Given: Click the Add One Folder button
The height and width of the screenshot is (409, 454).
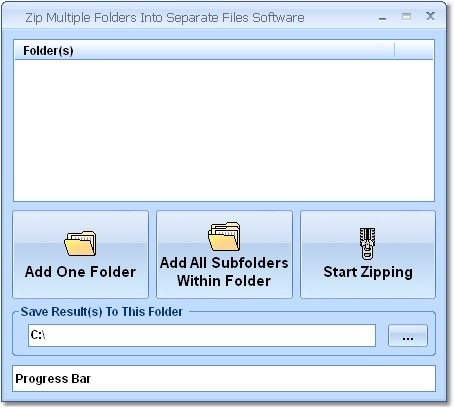Looking at the screenshot, I should point(80,254).
